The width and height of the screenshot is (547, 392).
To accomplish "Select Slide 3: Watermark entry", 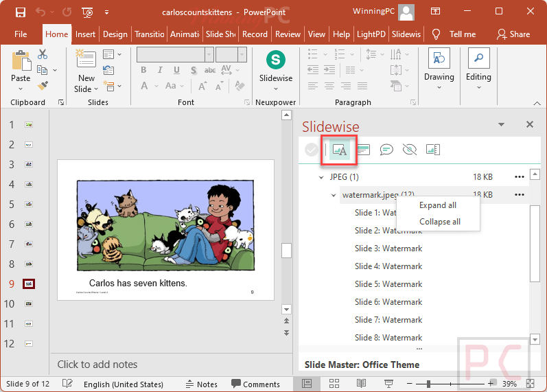I will 388,249.
